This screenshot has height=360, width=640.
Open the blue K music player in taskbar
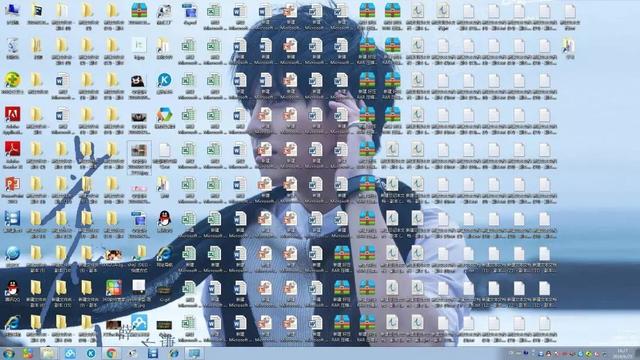(91, 353)
